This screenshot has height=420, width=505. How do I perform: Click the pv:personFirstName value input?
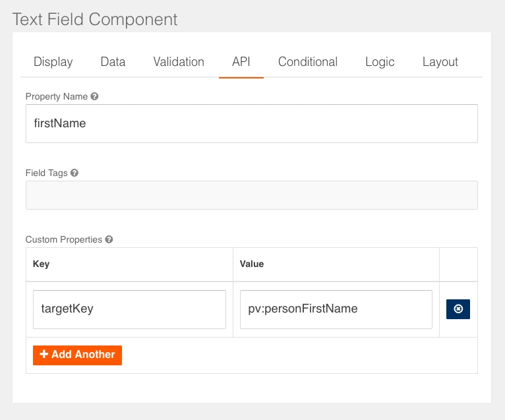(336, 309)
